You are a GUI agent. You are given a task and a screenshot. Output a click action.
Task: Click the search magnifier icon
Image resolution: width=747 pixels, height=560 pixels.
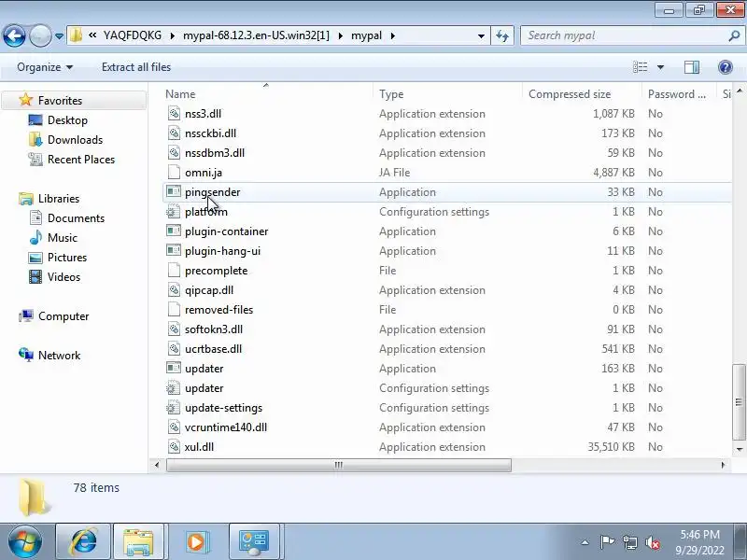point(734,35)
